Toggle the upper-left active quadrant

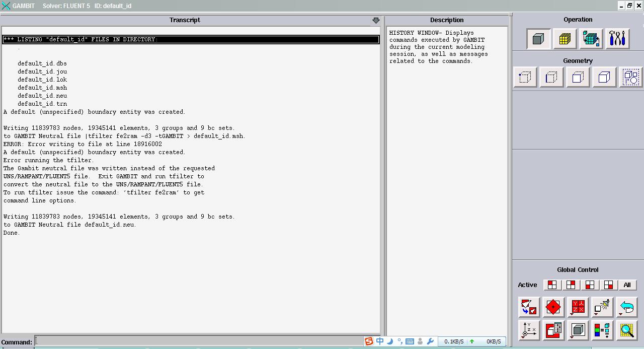(552, 285)
